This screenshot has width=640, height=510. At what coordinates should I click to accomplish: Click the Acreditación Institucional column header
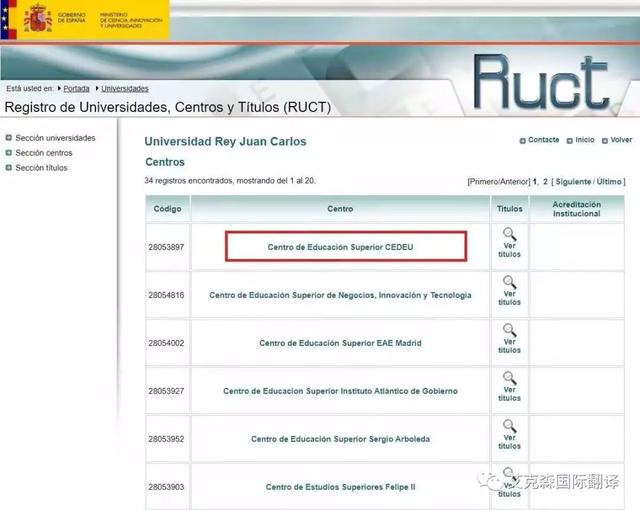(576, 208)
